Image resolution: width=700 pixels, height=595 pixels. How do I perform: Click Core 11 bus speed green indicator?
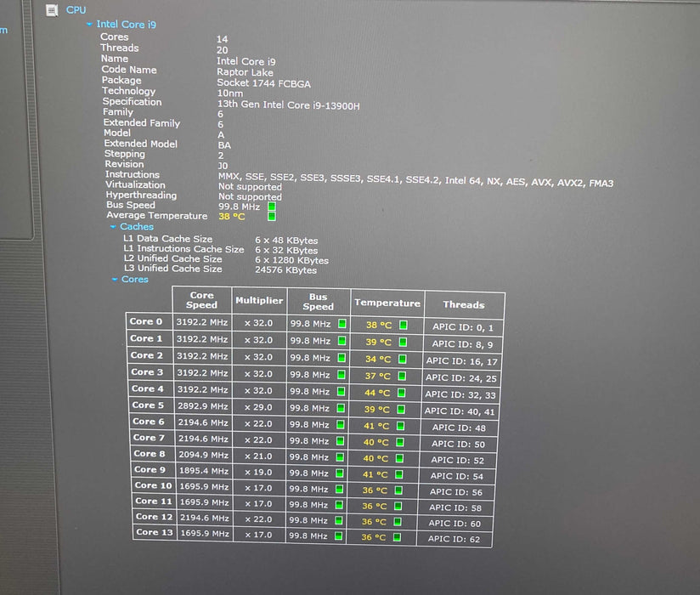pos(339,505)
